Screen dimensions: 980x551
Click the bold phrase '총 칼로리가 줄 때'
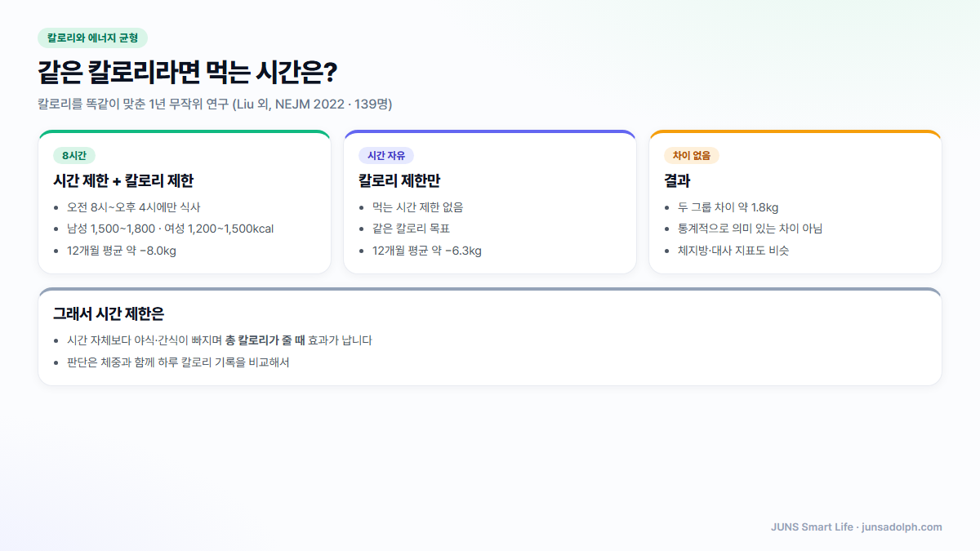pyautogui.click(x=265, y=340)
